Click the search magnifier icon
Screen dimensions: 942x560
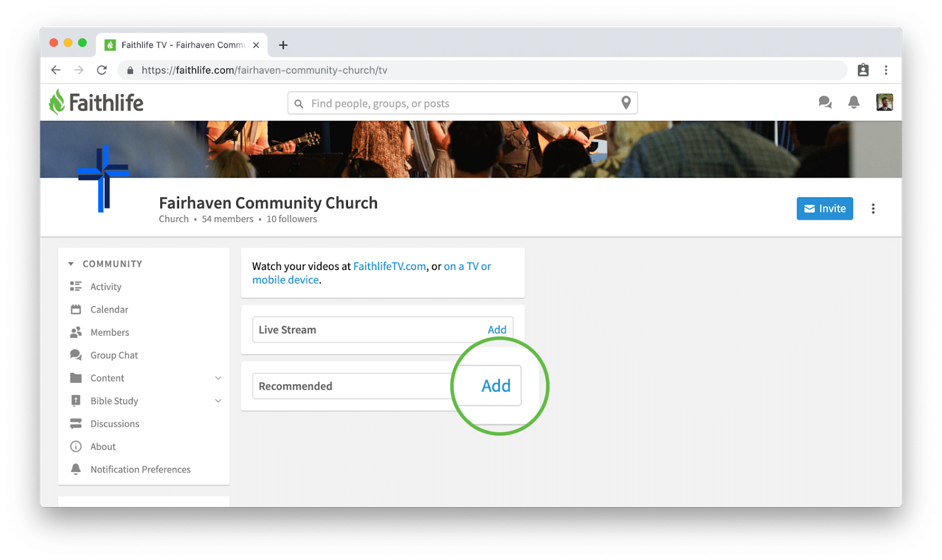pos(299,104)
